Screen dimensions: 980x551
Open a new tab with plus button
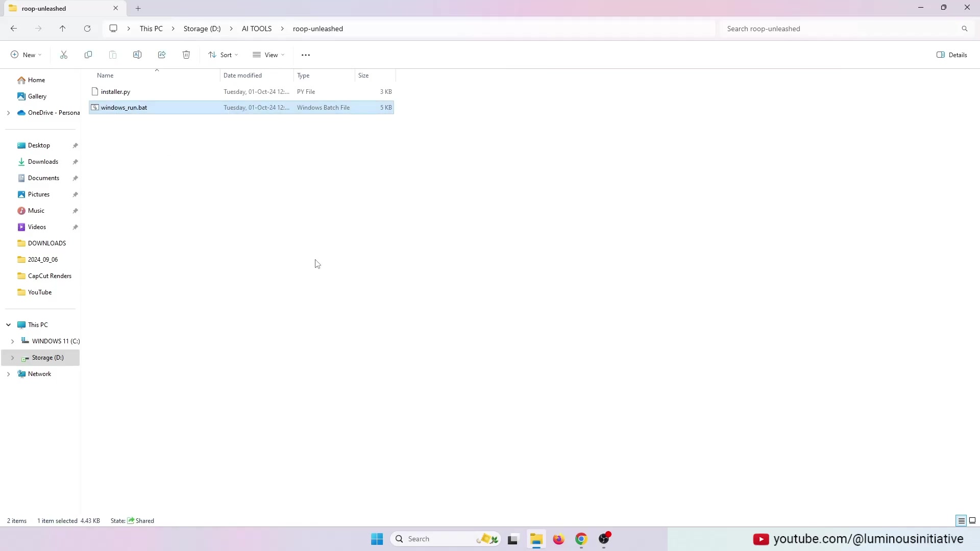point(138,8)
